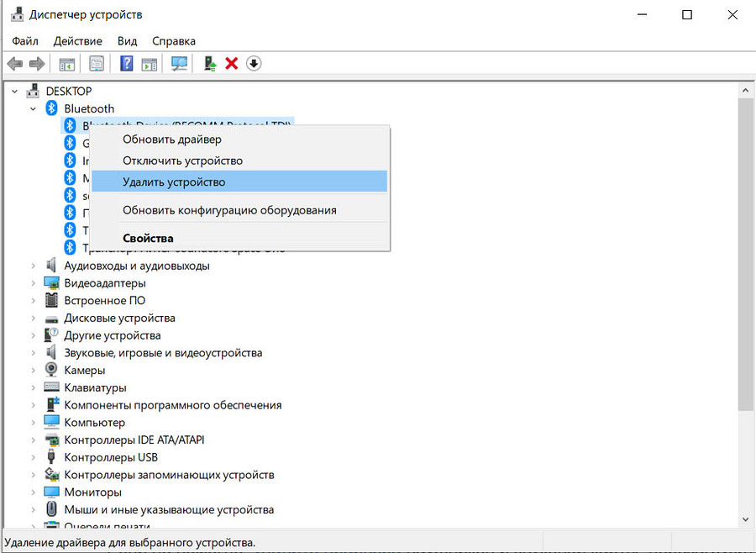The width and height of the screenshot is (756, 553).
Task: Click the show/hide console tree toolbar icon
Action: [66, 63]
